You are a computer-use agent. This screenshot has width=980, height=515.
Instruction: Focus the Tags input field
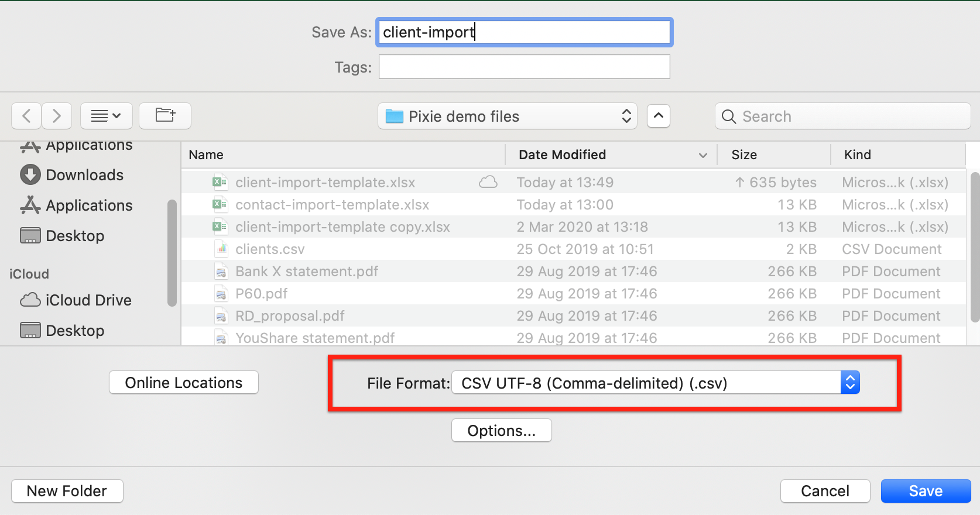coord(524,67)
